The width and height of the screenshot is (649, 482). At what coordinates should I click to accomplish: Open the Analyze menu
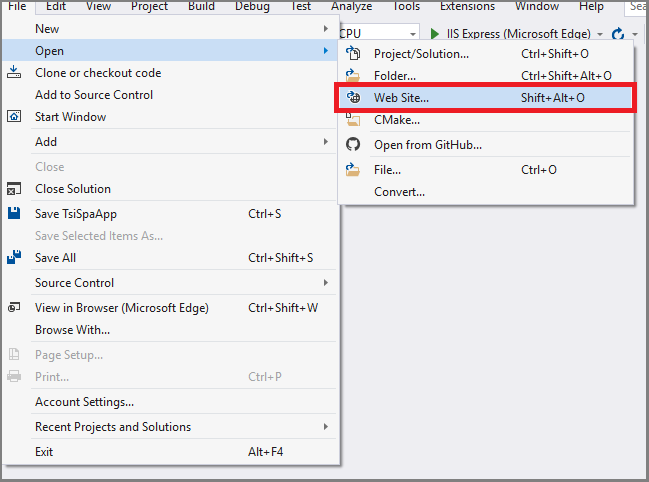352,6
